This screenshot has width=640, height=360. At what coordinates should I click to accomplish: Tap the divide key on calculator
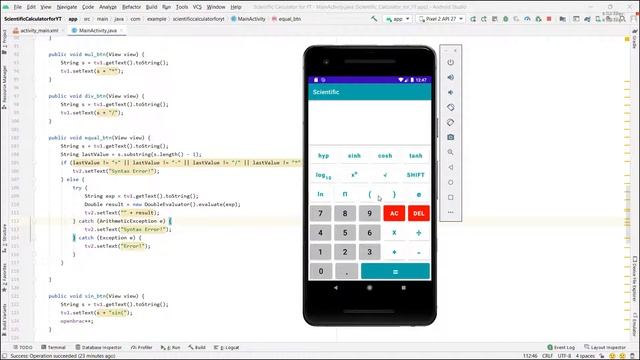pyautogui.click(x=419, y=233)
